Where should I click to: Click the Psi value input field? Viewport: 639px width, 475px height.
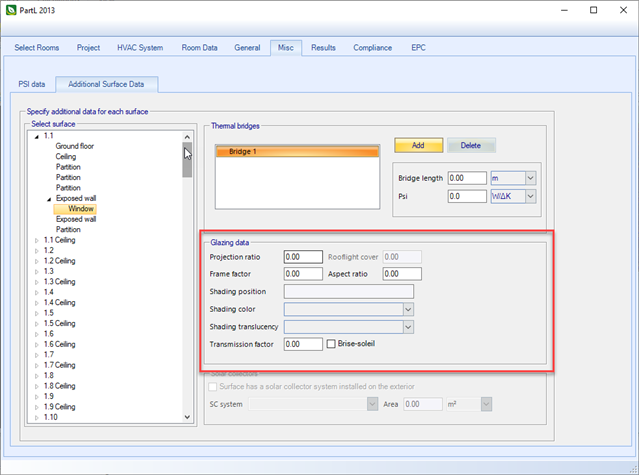(x=467, y=196)
